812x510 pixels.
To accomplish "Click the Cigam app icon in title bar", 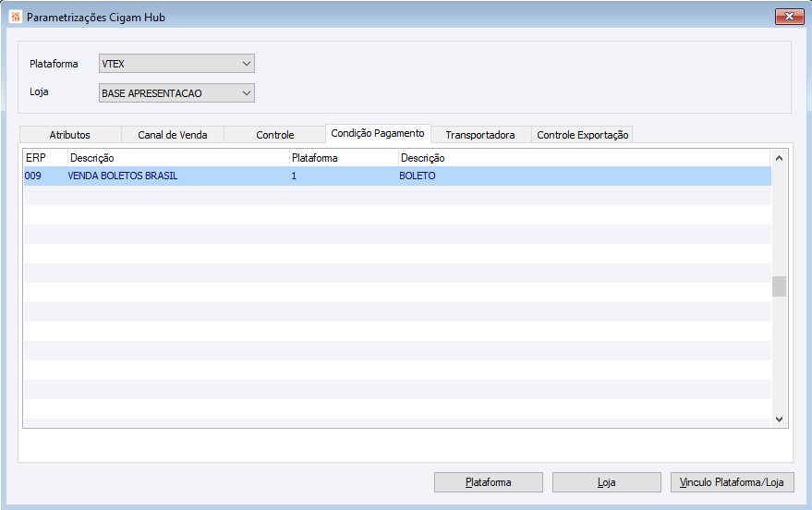I will click(16, 17).
